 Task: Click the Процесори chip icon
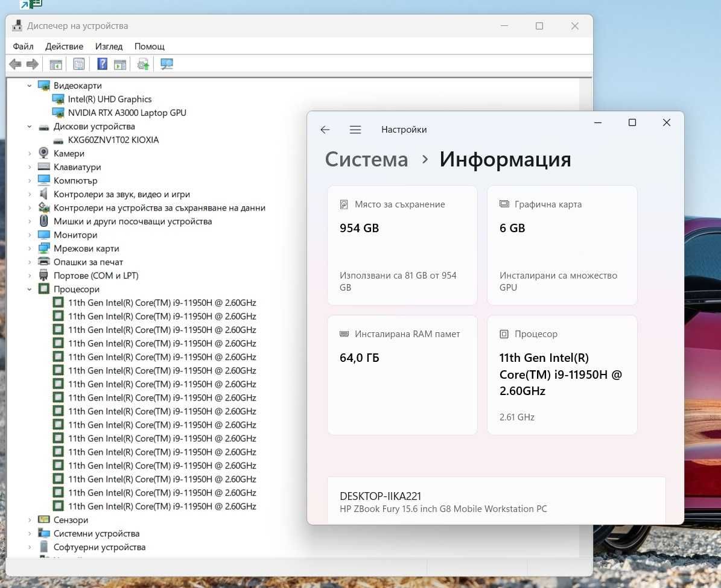pyautogui.click(x=43, y=289)
